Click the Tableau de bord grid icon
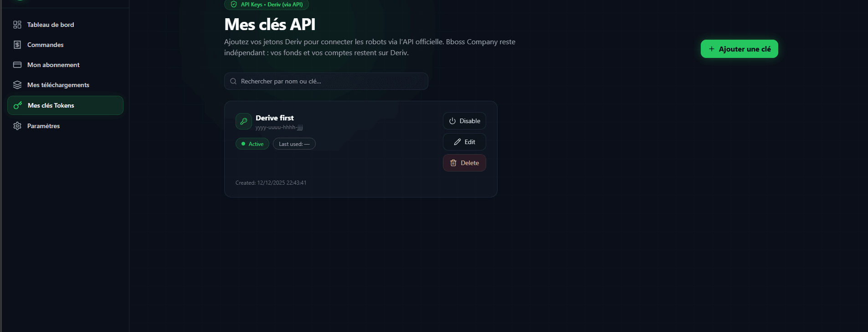This screenshot has width=868, height=332. click(x=17, y=25)
